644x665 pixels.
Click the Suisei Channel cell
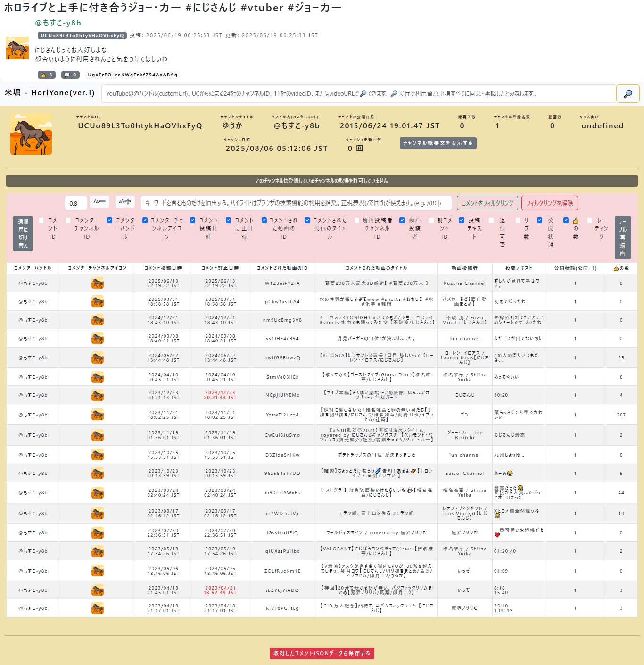(x=464, y=473)
